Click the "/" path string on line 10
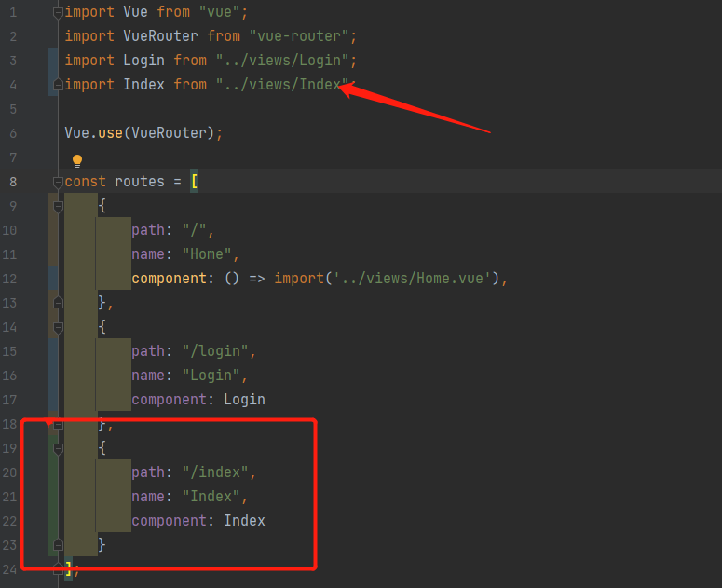Viewport: 722px width, 588px height. 195,230
